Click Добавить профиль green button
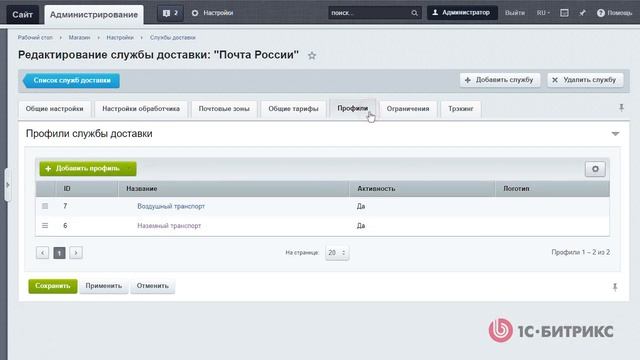 coord(88,169)
